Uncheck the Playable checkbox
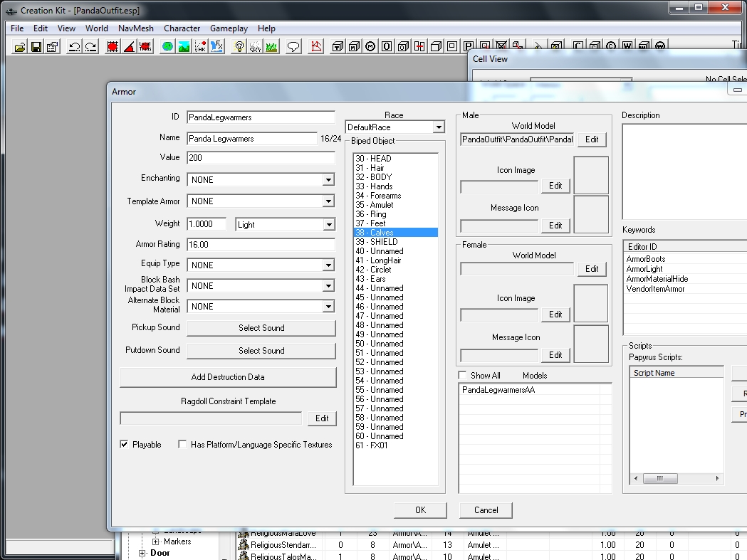This screenshot has width=747, height=560. 125,445
